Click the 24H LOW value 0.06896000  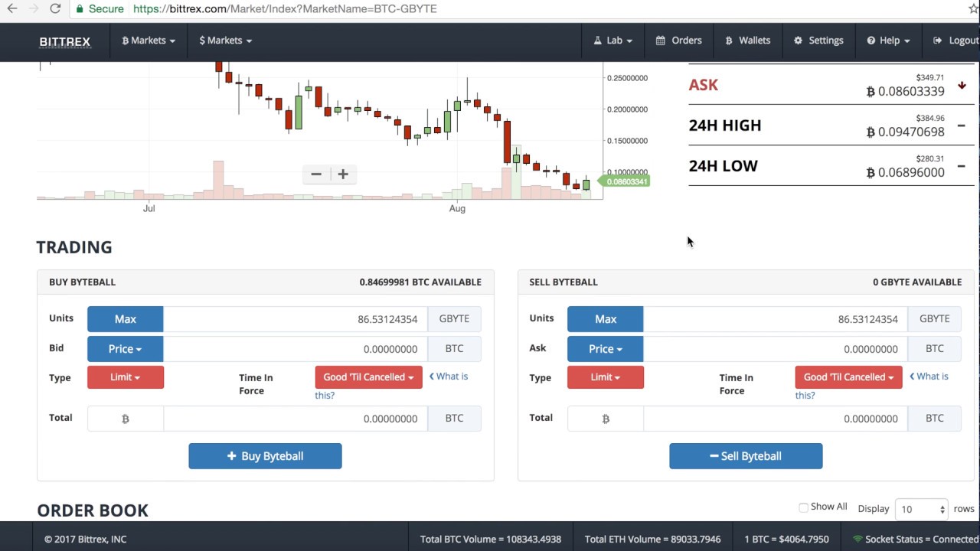(x=905, y=172)
